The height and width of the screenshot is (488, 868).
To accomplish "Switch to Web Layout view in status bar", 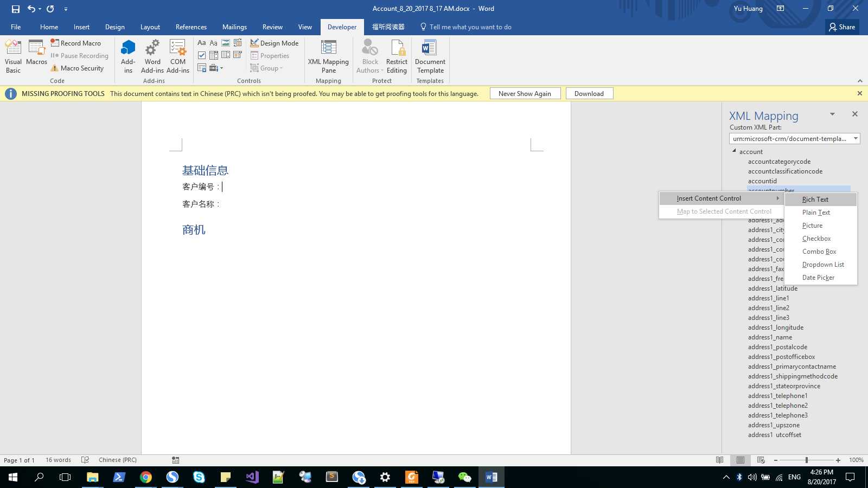I will coord(761,460).
